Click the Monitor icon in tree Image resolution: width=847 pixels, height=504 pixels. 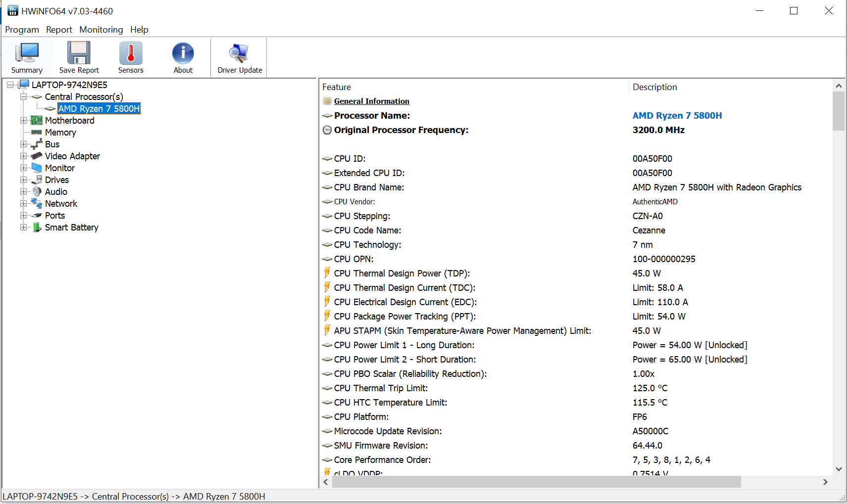coord(37,168)
